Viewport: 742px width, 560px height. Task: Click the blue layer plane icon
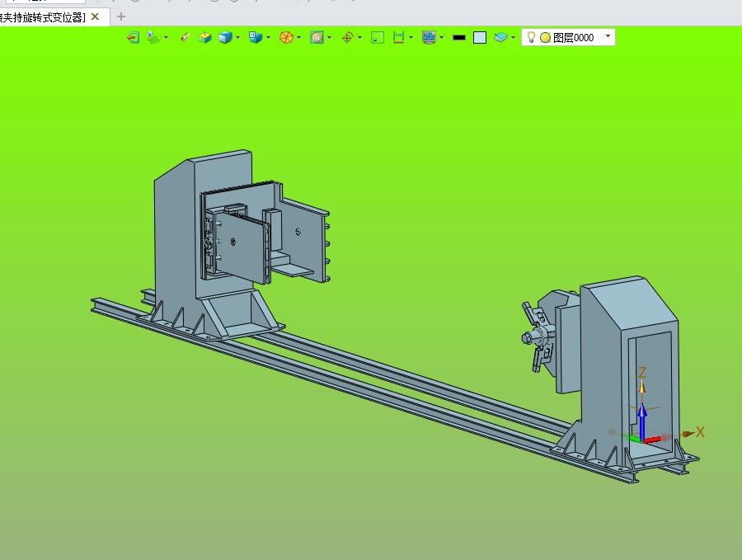500,37
